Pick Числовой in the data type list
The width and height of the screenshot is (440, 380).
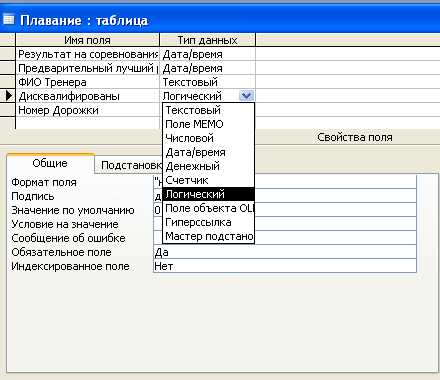pos(208,138)
